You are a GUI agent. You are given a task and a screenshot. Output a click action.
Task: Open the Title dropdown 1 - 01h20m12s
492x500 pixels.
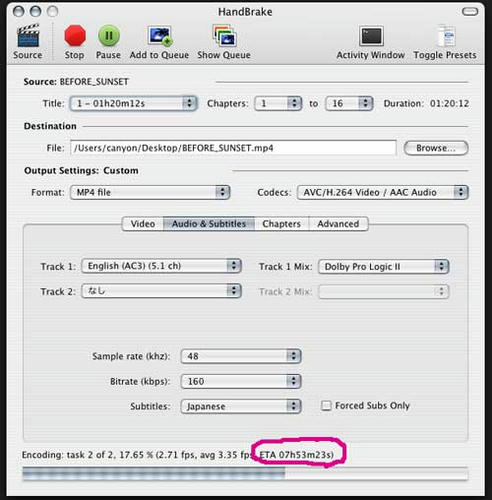click(134, 103)
